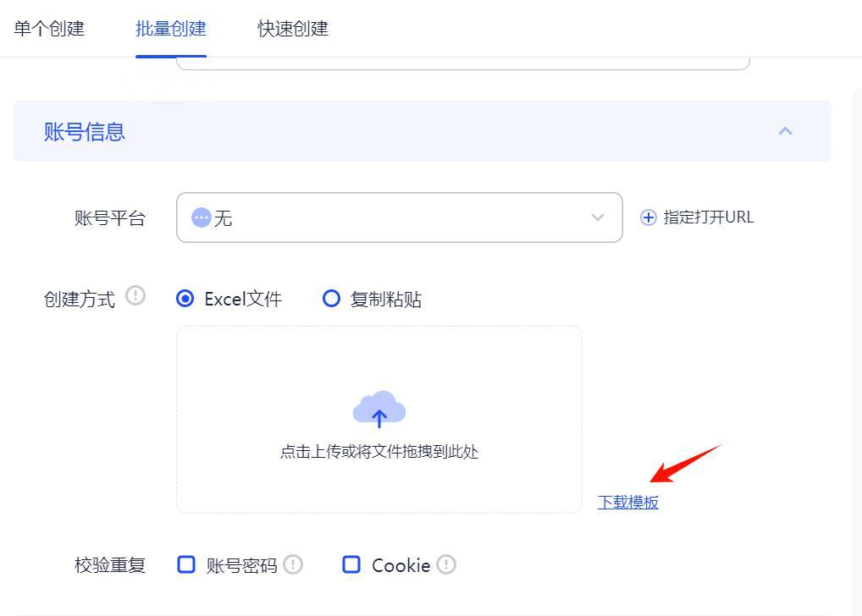Click the ellipsis platform icon beside 无
862x616 pixels.
point(202,217)
